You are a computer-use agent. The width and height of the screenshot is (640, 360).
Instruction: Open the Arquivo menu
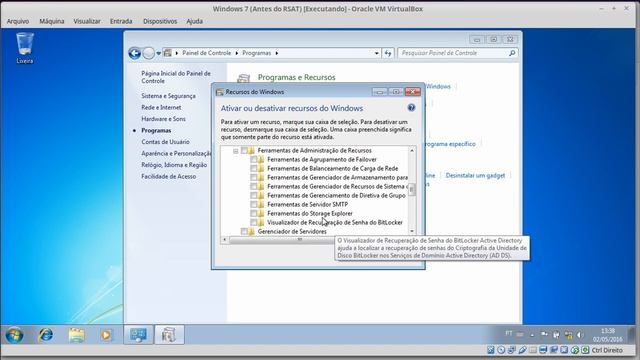(18, 21)
